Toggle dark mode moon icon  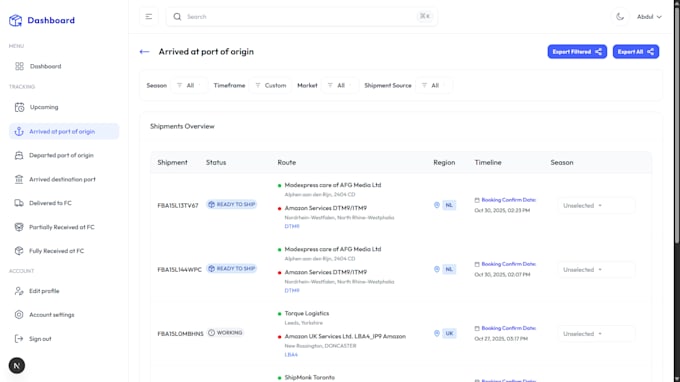pos(620,16)
